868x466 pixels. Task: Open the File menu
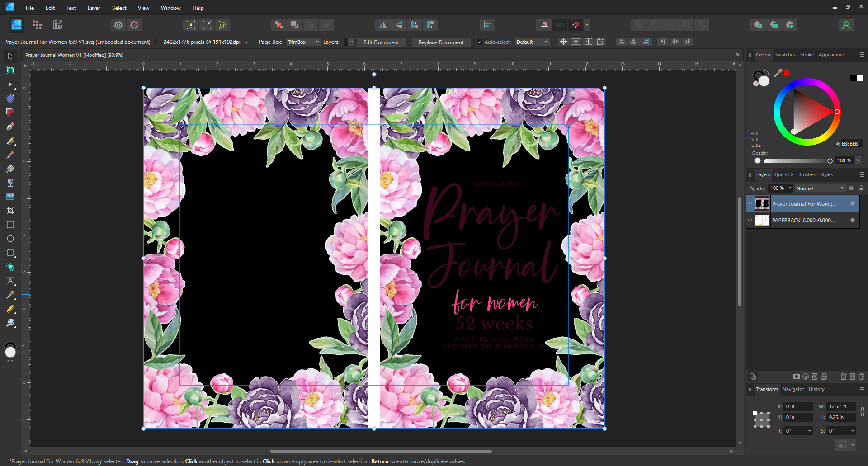pos(30,8)
